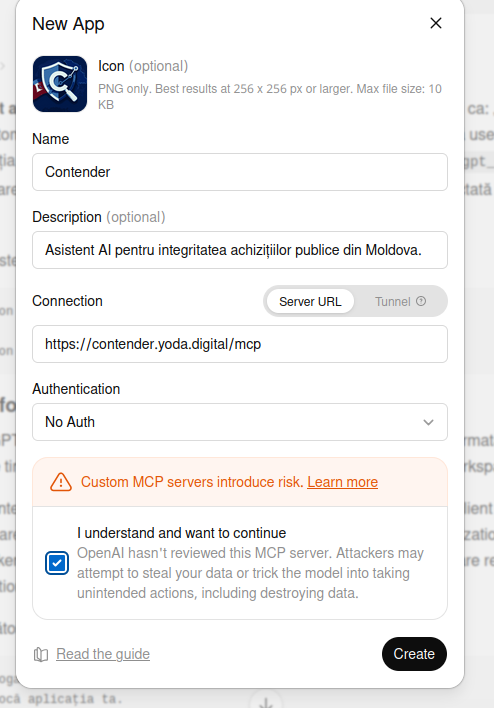Image resolution: width=494 pixels, height=708 pixels.
Task: Open the Read the guide link
Action: coord(103,654)
